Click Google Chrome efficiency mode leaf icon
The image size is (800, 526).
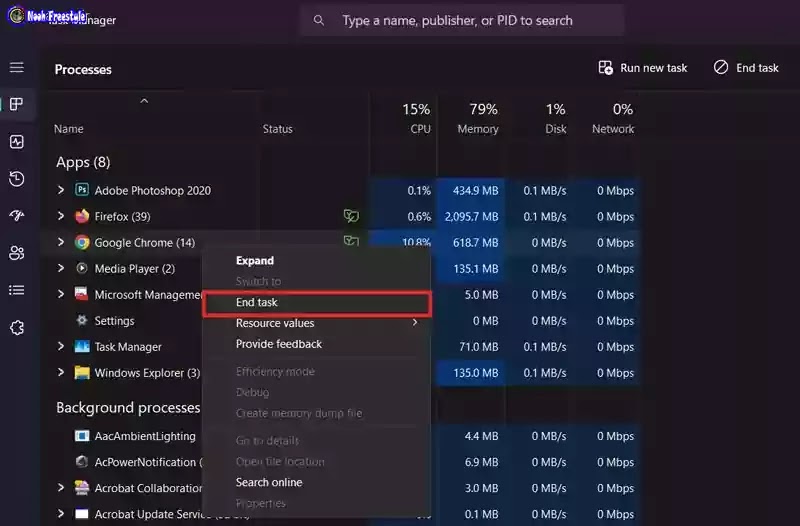(351, 240)
